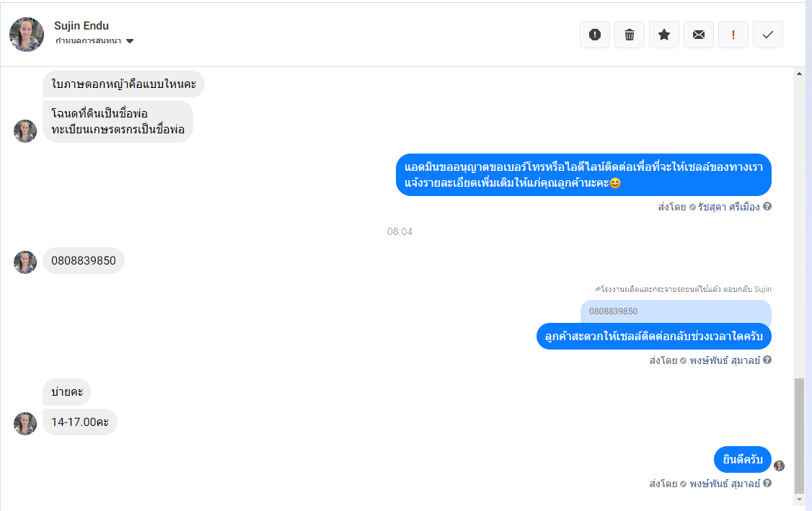The image size is (812, 511).
Task: Click the report spam exclamation icon
Action: (x=594, y=35)
